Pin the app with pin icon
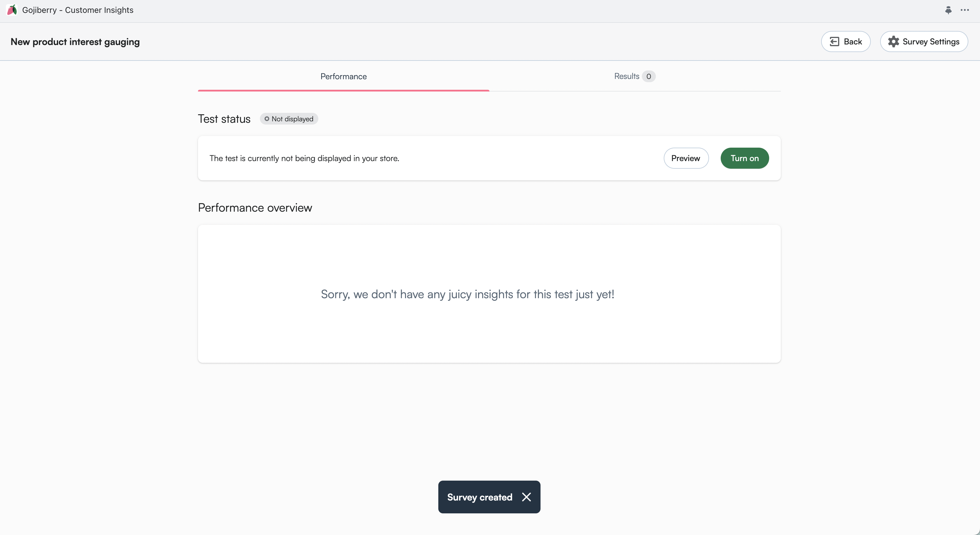 click(948, 10)
